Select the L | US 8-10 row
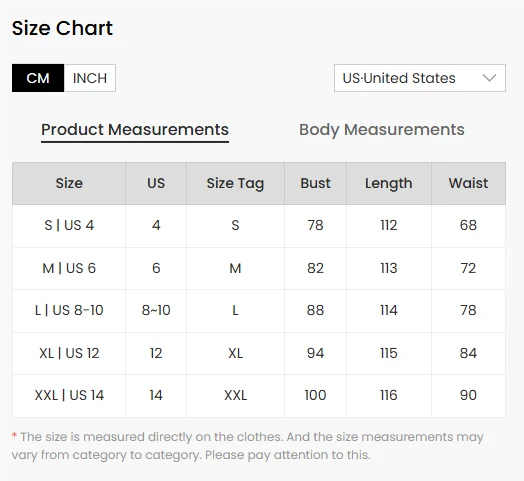This screenshot has height=481, width=524. [x=259, y=311]
